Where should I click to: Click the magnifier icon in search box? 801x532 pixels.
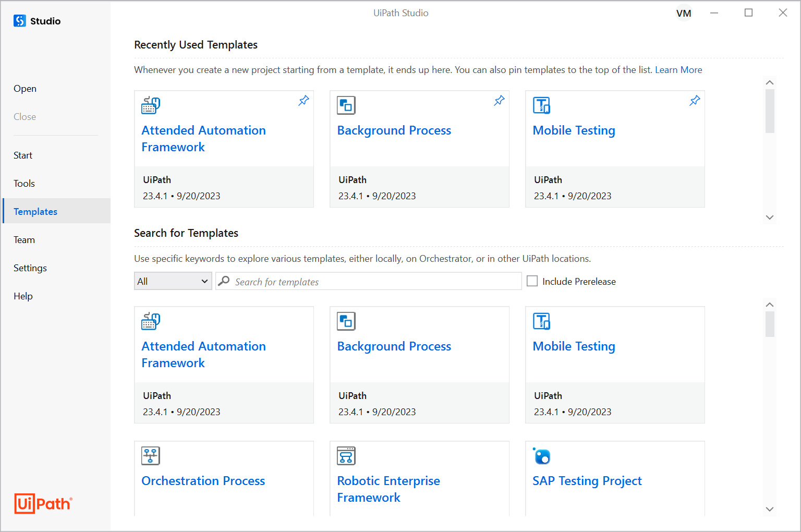[224, 281]
